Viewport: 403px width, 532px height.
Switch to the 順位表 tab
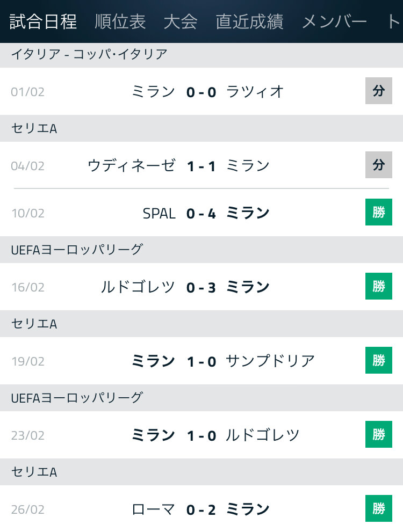tap(120, 21)
